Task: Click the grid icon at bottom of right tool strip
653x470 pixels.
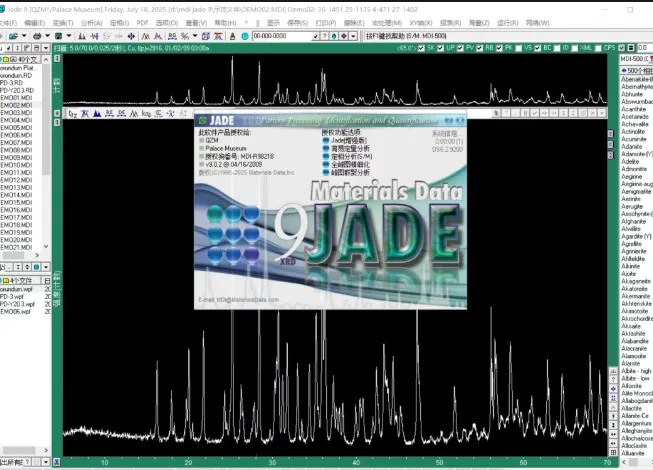Action: 613,453
